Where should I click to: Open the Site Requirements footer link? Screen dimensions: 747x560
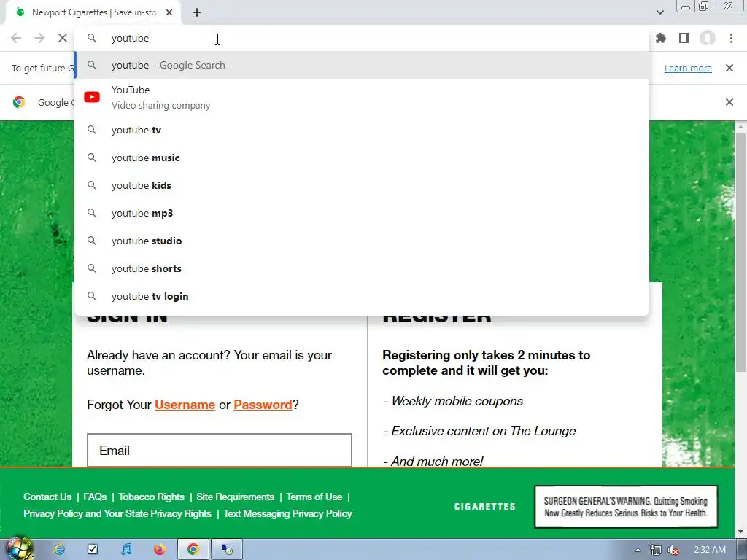coord(236,497)
